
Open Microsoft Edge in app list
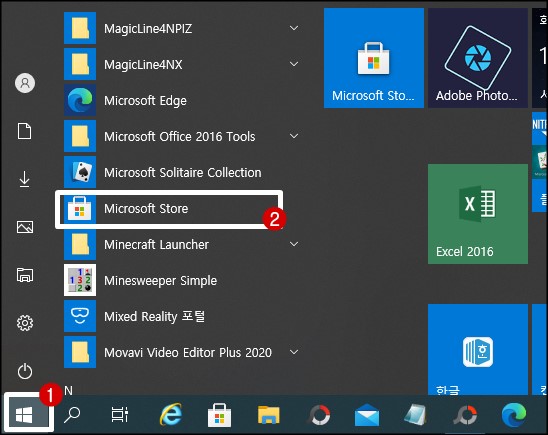tap(182, 100)
